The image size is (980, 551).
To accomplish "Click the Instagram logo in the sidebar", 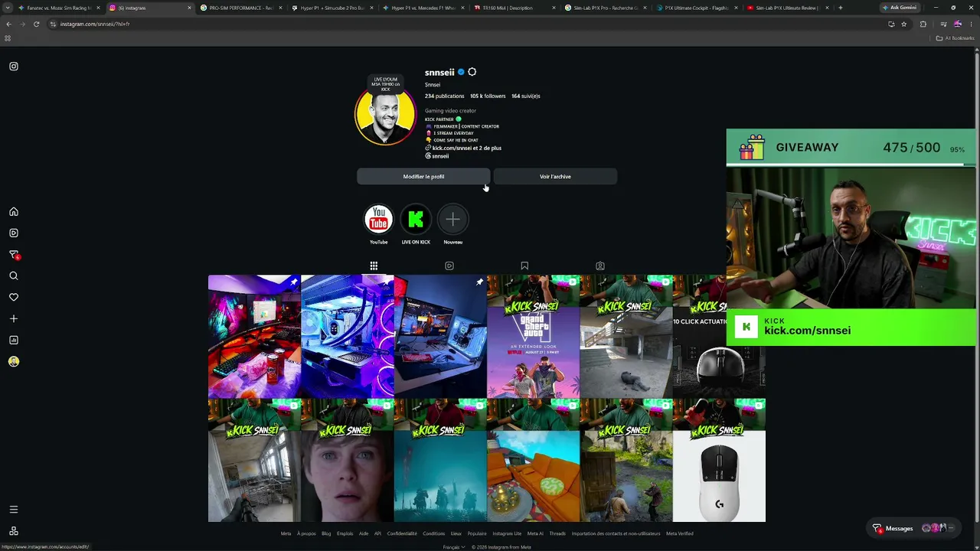I will (x=14, y=67).
